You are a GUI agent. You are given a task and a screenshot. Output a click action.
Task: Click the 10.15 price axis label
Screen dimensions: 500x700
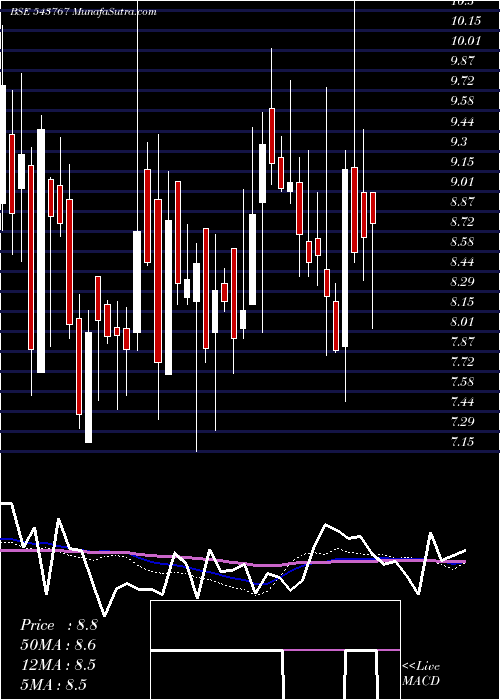point(466,21)
